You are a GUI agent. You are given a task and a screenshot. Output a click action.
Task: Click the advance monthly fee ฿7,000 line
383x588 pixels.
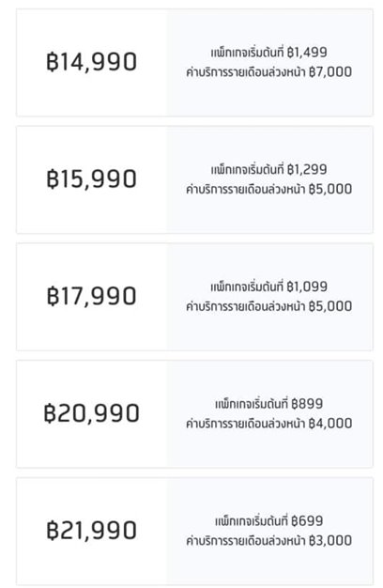[x=269, y=71]
